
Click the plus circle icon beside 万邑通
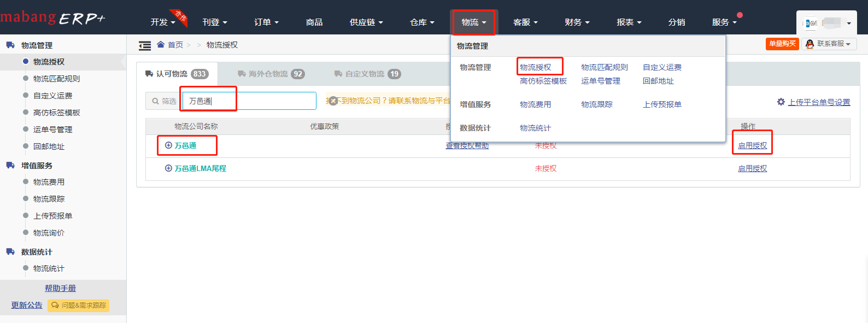tap(168, 145)
